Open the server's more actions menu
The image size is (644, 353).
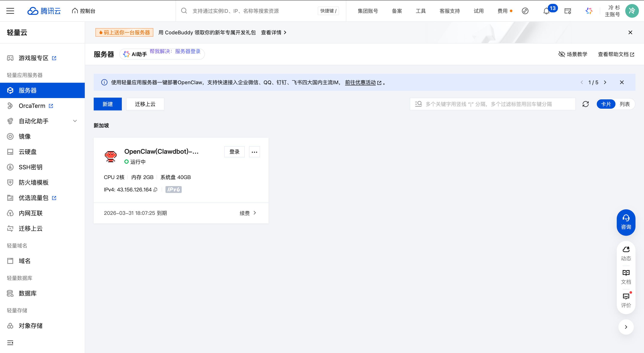[254, 152]
